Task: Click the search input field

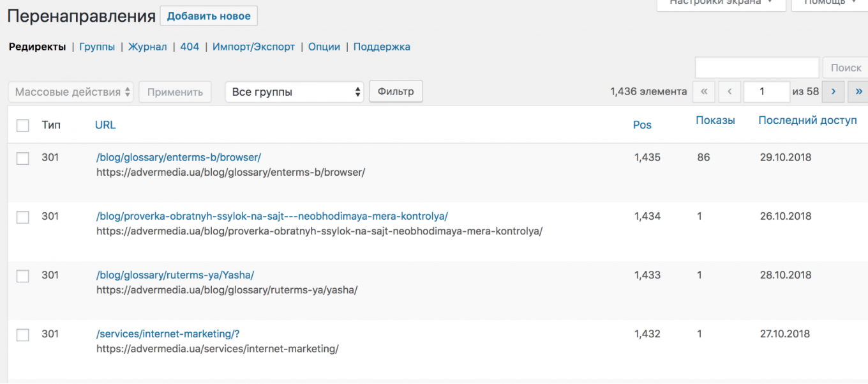Action: 756,68
